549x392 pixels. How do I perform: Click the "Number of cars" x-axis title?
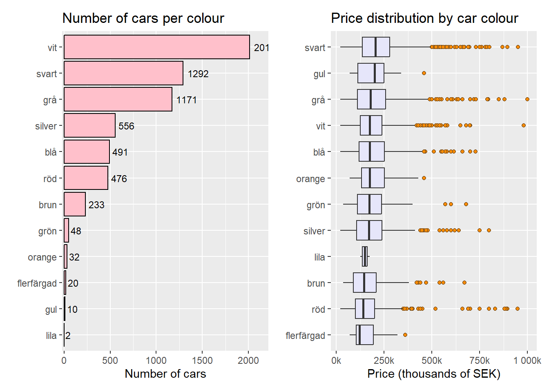pyautogui.click(x=165, y=374)
